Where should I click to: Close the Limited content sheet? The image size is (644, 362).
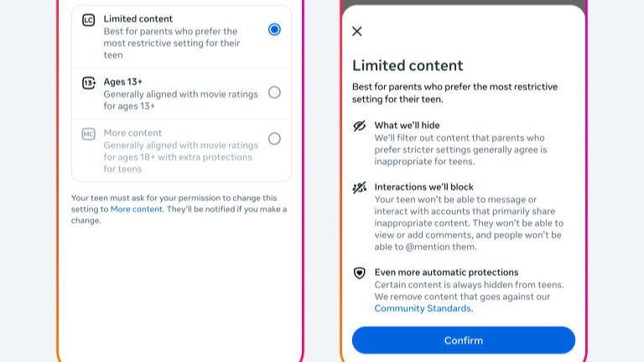point(357,31)
